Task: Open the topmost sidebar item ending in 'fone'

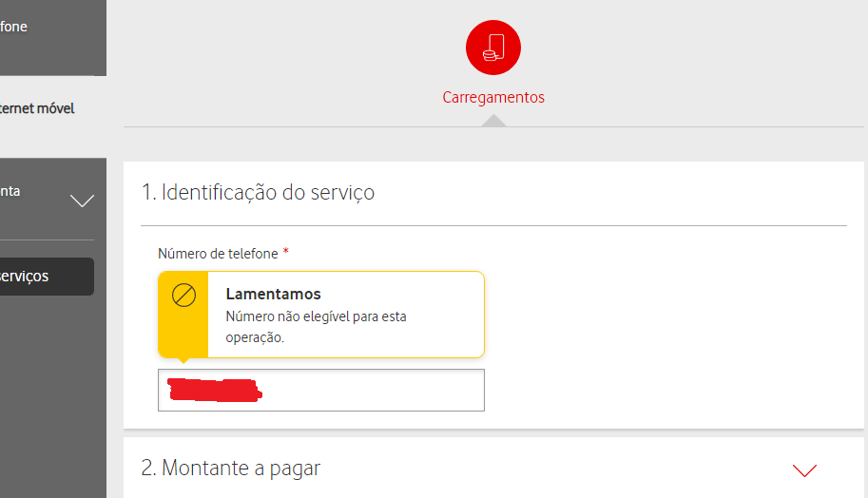Action: tap(14, 27)
